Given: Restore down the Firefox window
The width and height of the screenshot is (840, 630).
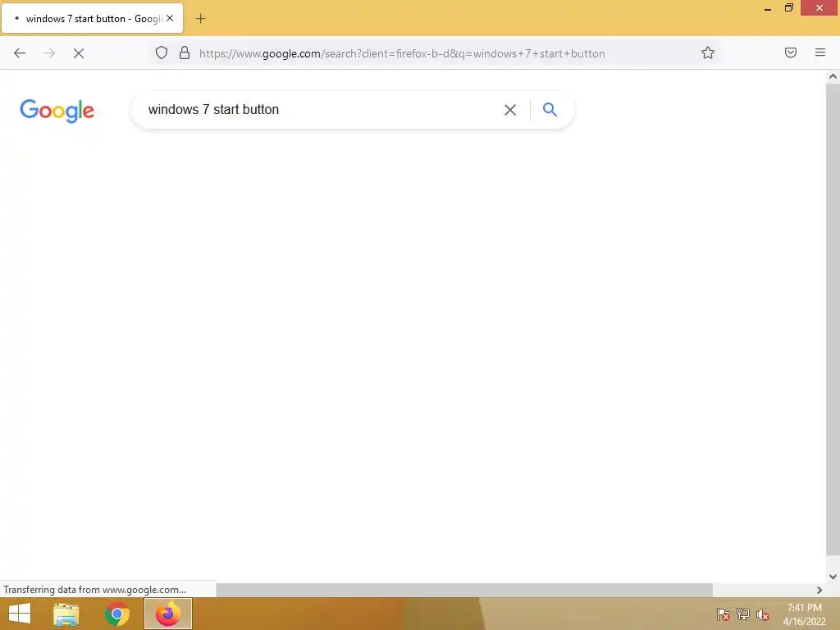Looking at the screenshot, I should [788, 8].
